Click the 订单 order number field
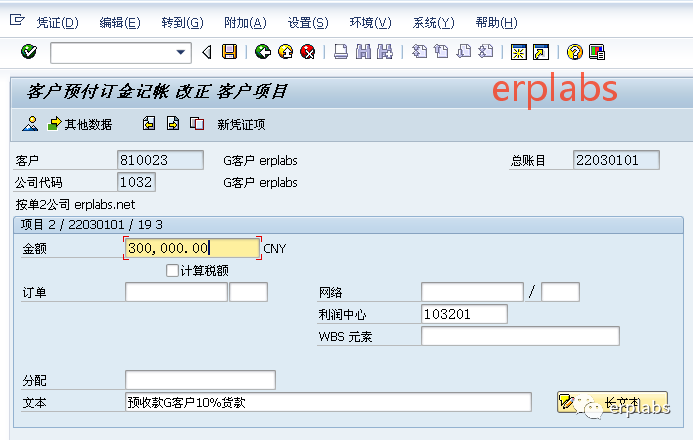The height and width of the screenshot is (440, 693). [x=176, y=292]
